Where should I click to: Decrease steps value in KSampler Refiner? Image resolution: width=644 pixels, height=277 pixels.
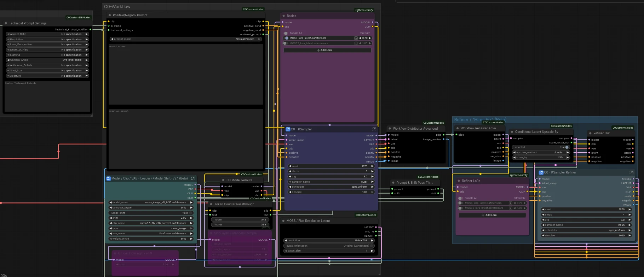[544, 215]
